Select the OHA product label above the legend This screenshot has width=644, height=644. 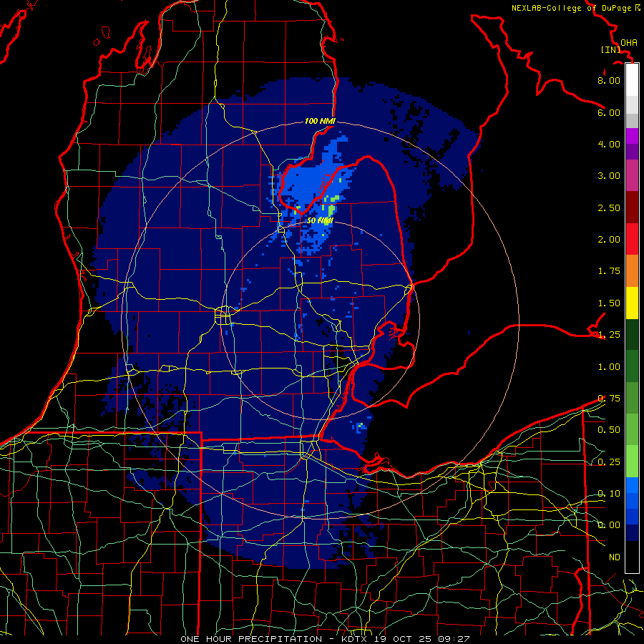(x=629, y=43)
